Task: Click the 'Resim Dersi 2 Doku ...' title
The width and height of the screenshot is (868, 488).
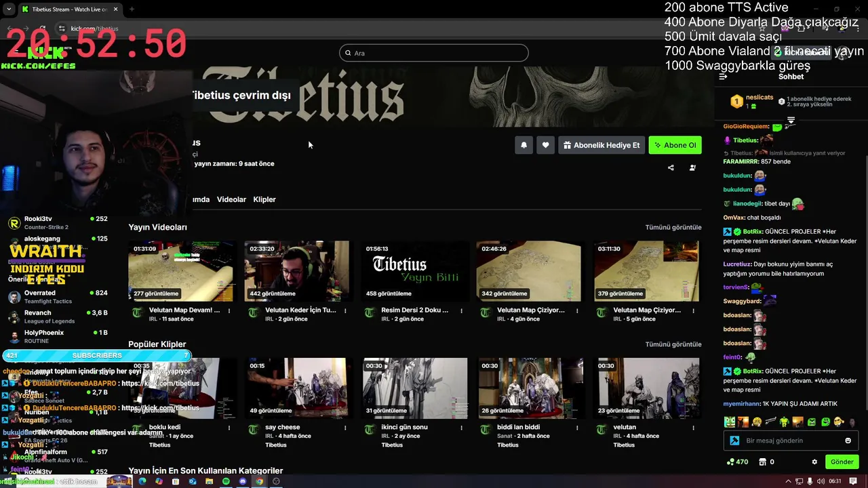Action: pyautogui.click(x=415, y=310)
